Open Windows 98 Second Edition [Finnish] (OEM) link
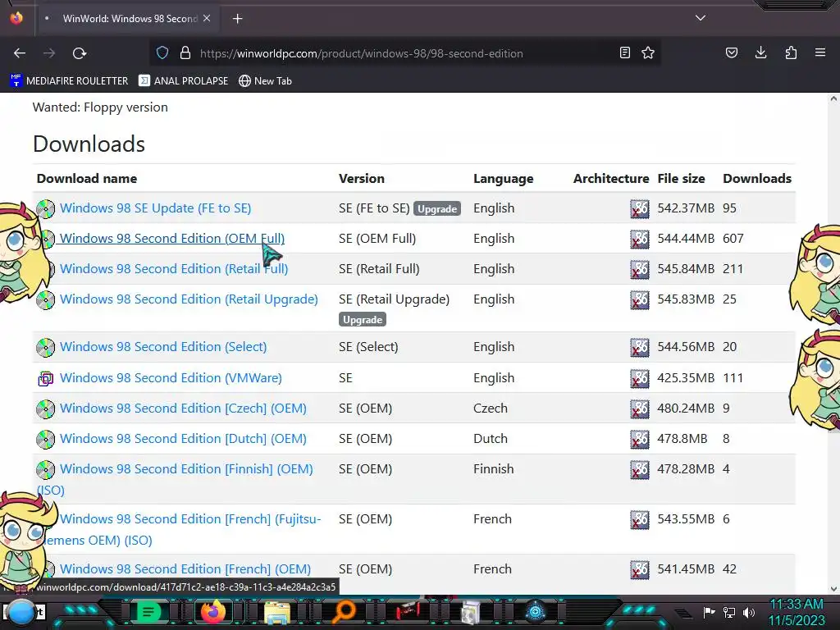Screen dimensions: 840x630 186,468
